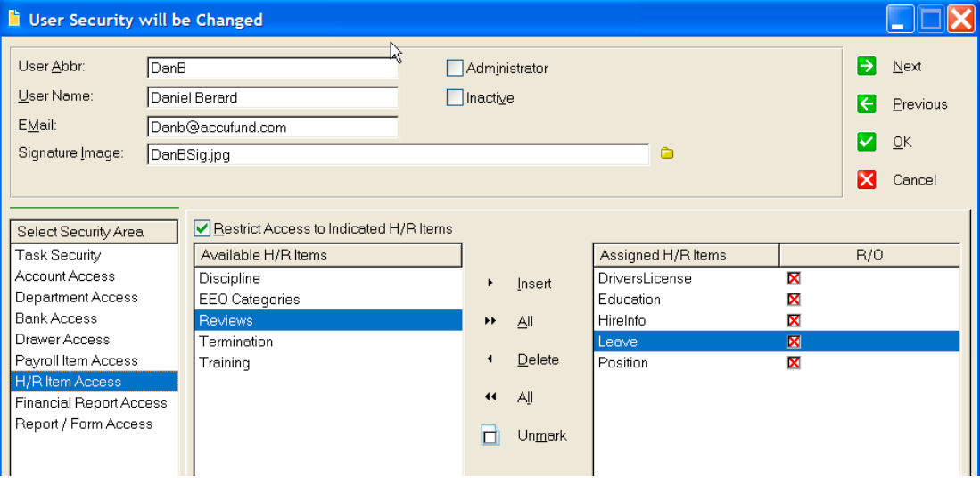This screenshot has width=980, height=478.
Task: Click the single left arrow Delete icon
Action: [490, 359]
